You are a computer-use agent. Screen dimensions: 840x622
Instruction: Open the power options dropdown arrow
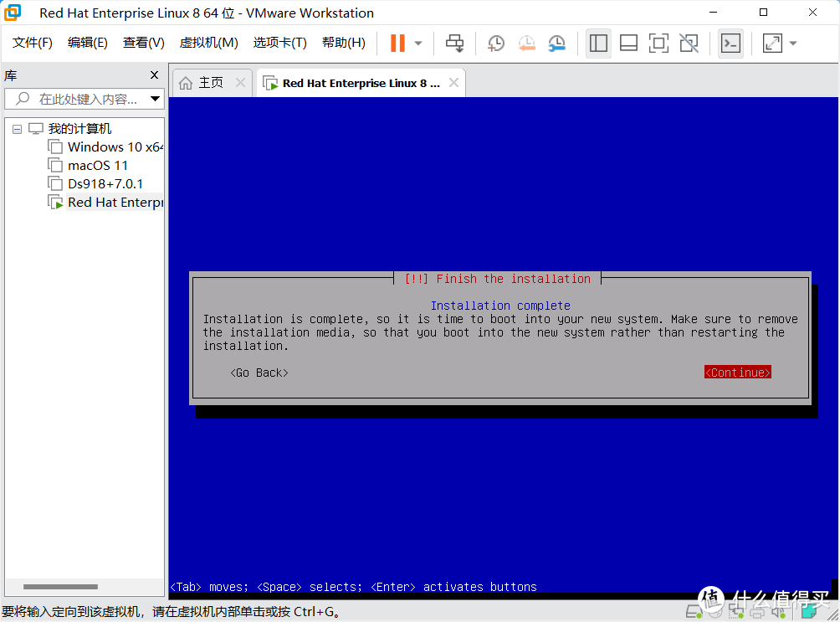(x=418, y=44)
